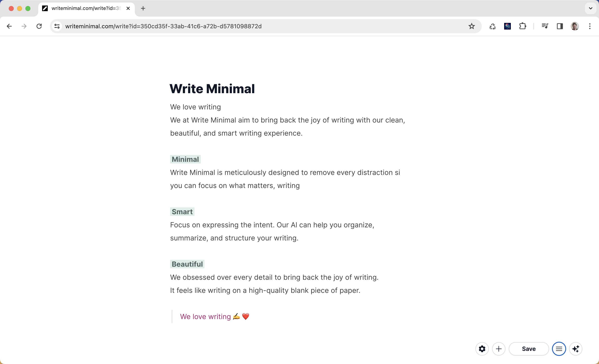
Task: Click the address bar URL
Action: click(x=163, y=26)
